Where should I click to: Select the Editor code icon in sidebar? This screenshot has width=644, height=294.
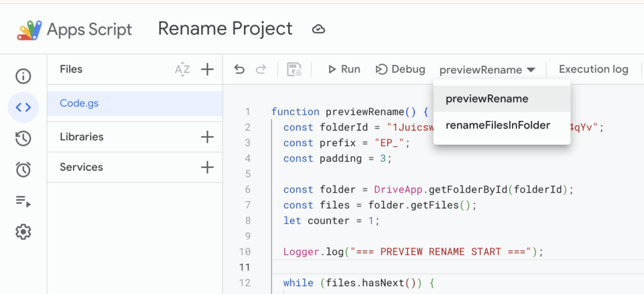click(x=23, y=107)
